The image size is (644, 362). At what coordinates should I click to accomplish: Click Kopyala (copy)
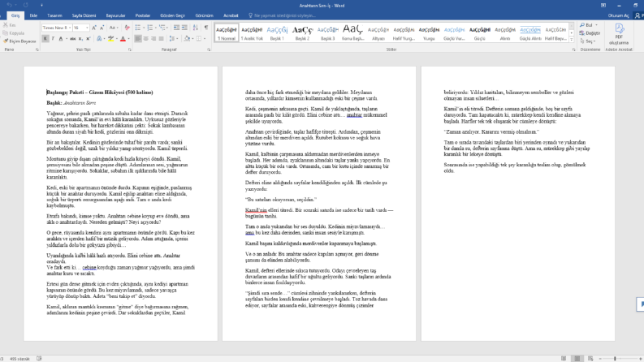coord(14,33)
